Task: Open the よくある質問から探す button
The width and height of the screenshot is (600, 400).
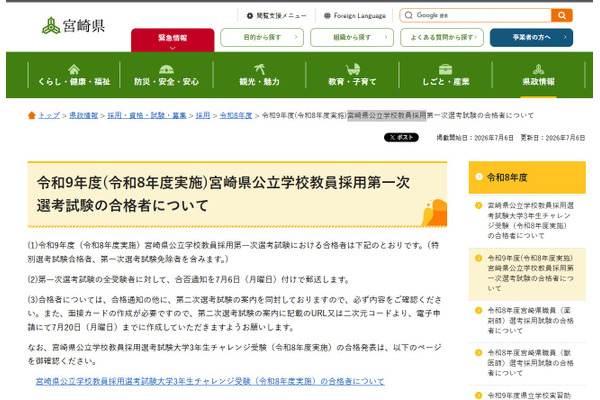Action: (442, 37)
